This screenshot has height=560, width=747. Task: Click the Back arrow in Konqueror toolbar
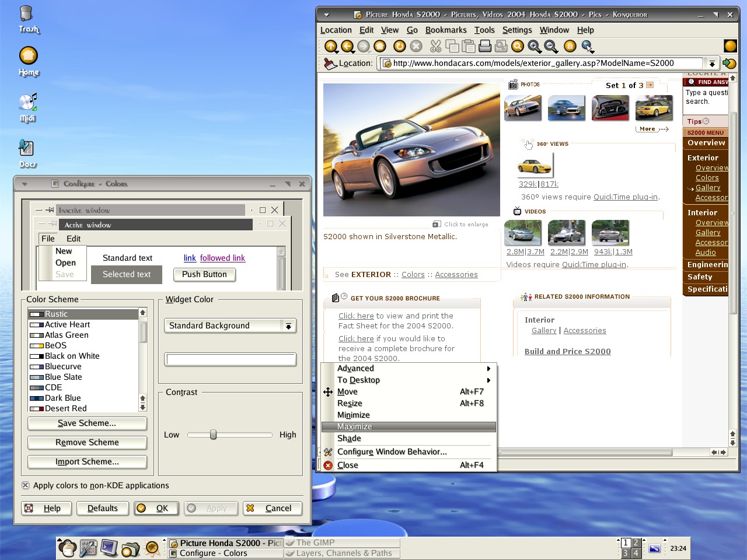coord(347,46)
